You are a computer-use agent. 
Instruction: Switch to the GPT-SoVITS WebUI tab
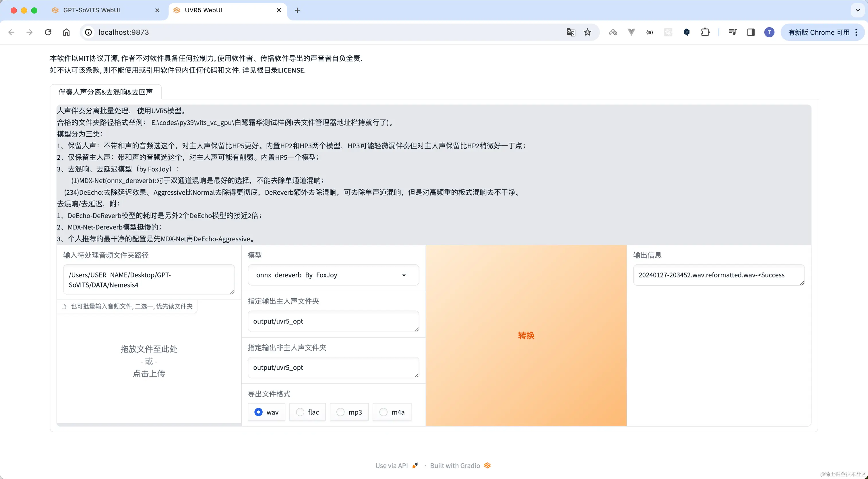tap(92, 10)
